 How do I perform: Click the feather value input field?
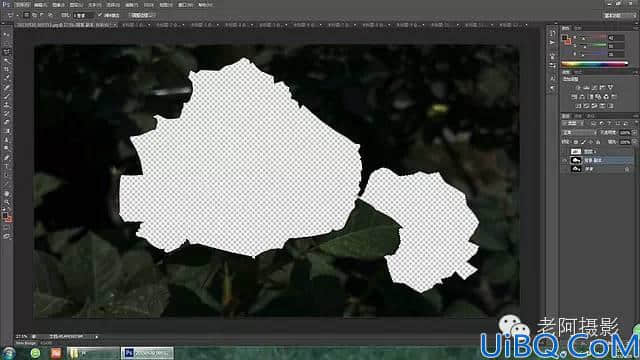(x=84, y=15)
